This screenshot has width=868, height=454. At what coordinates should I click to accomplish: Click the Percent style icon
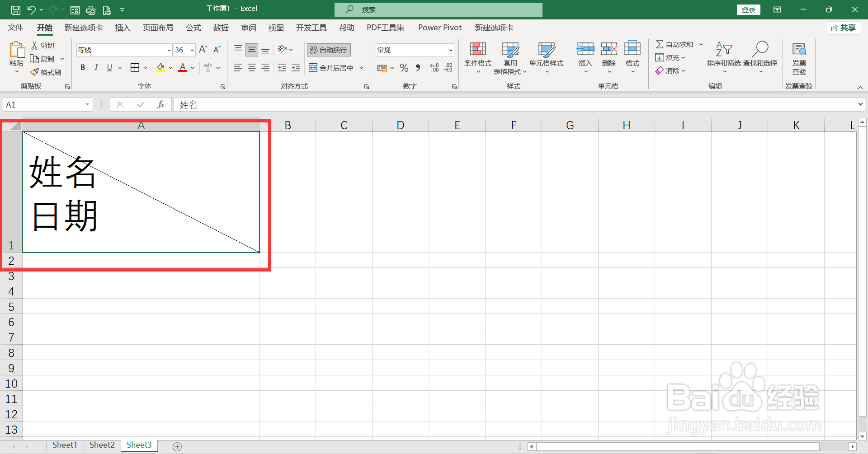404,68
